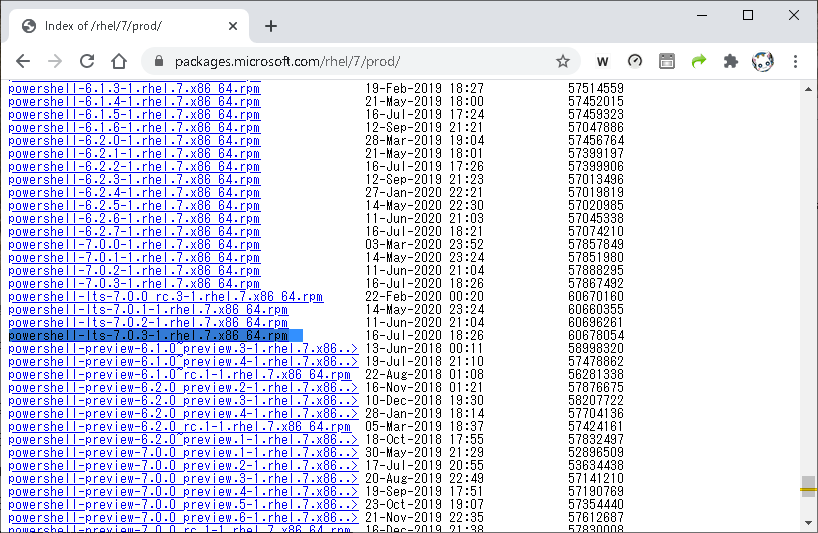Download powershell-7.0.0-1.rhel.7.x86_64.rpm

click(x=134, y=245)
